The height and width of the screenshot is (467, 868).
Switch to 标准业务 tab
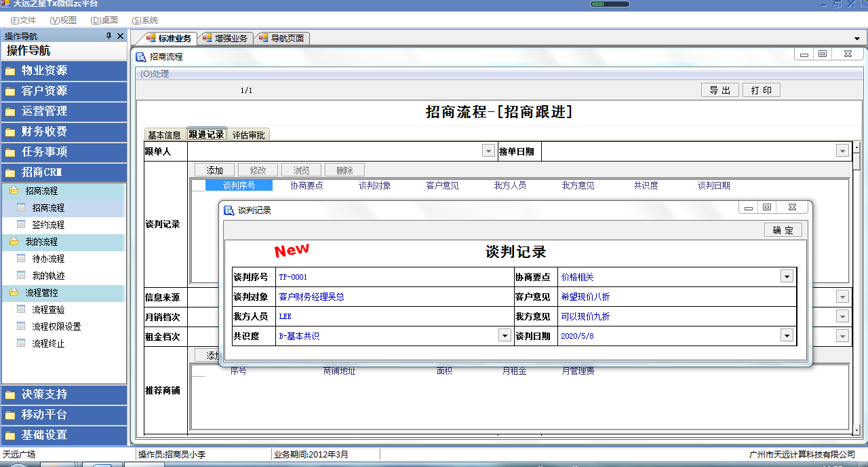(169, 39)
